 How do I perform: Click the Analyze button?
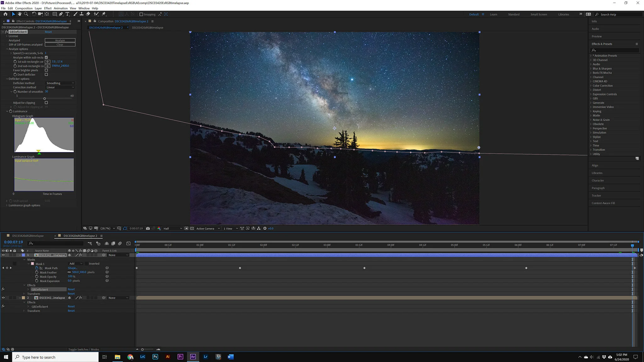click(x=60, y=40)
